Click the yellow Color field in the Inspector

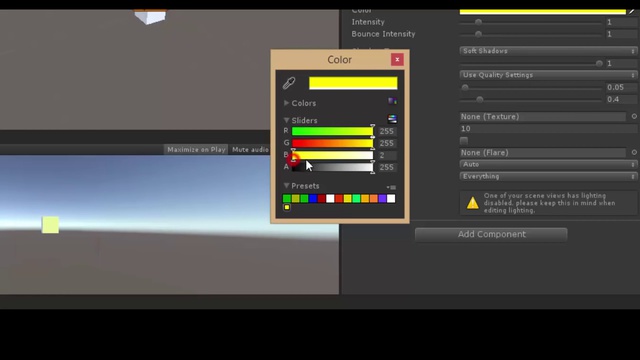[542, 11]
